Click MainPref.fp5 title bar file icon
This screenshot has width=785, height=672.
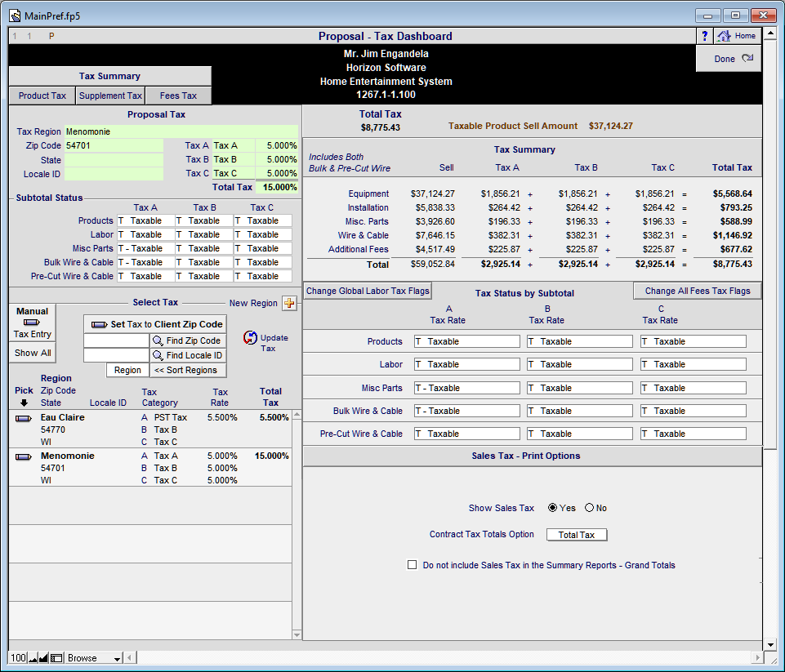point(16,16)
